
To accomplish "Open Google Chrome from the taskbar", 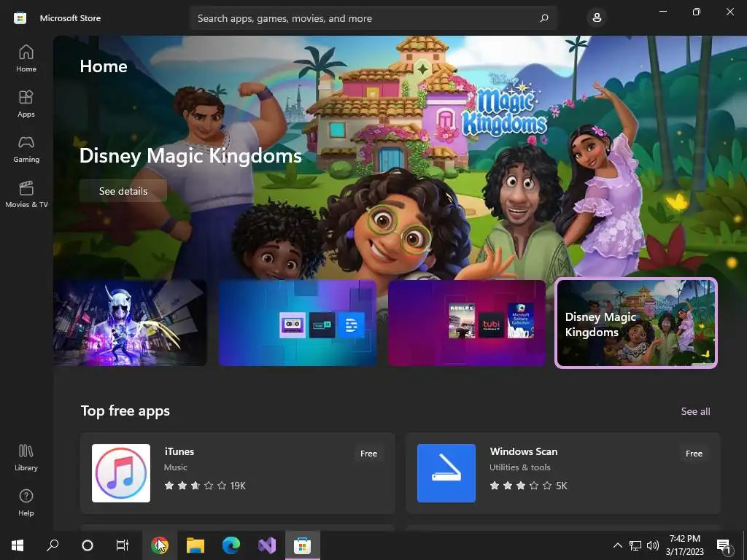I will point(160,545).
